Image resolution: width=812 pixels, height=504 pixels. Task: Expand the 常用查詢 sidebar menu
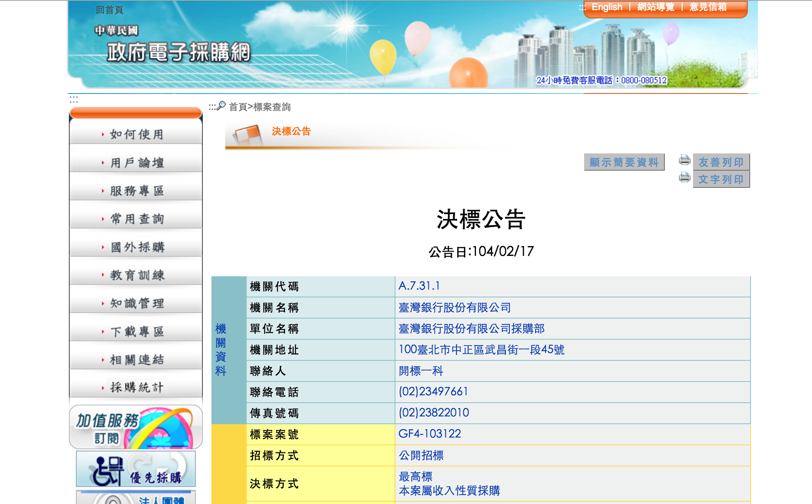(x=136, y=219)
